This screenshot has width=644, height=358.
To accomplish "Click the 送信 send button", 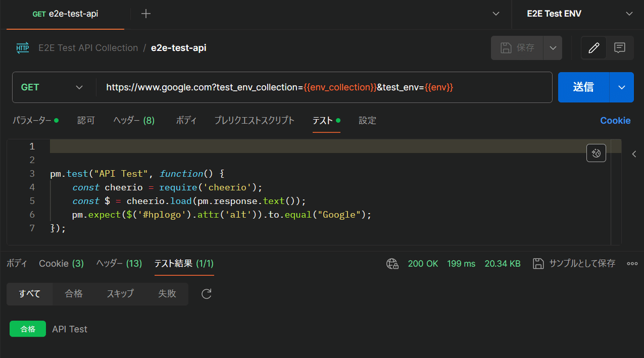I will point(583,87).
